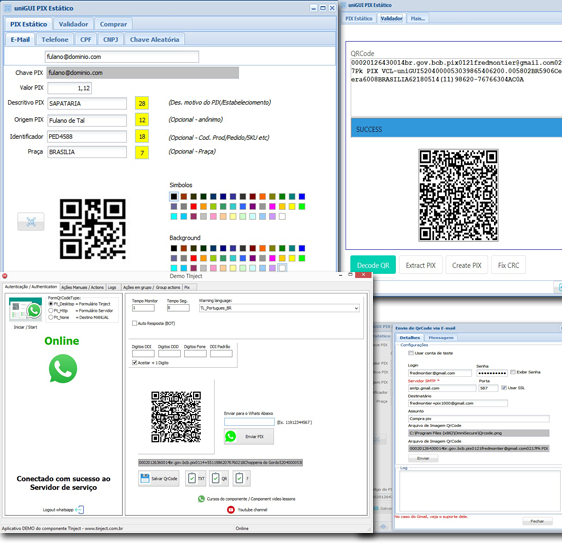Toggle the Aceitar + 1 Dígito checkbox
This screenshot has height=544, width=562.
(134, 363)
